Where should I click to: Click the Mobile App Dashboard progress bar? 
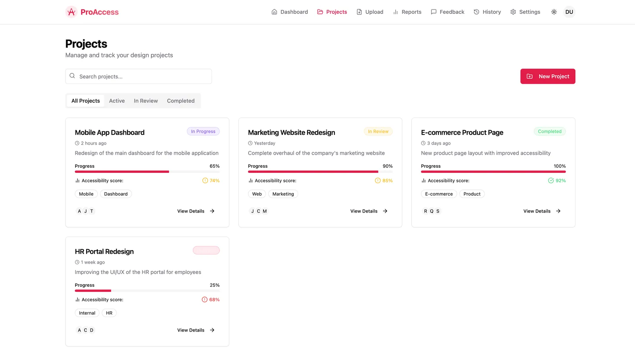147,172
